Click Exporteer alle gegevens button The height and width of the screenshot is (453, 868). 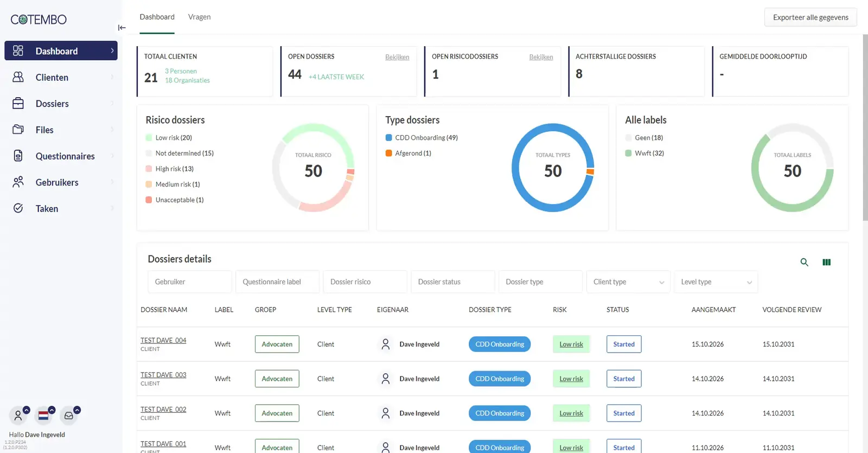tap(810, 17)
